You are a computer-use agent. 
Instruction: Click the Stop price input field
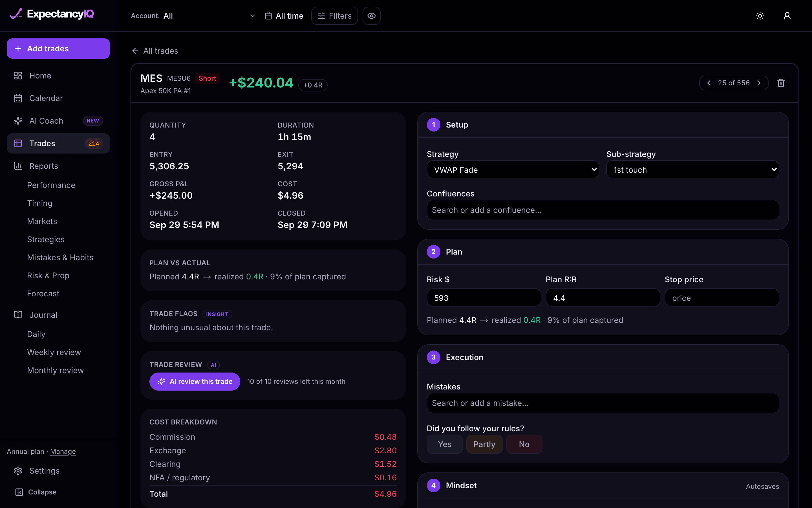click(722, 298)
